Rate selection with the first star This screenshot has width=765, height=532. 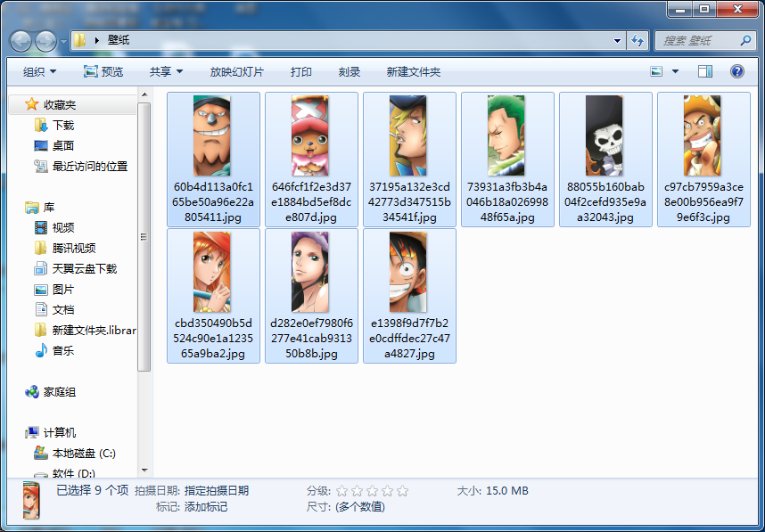(342, 490)
